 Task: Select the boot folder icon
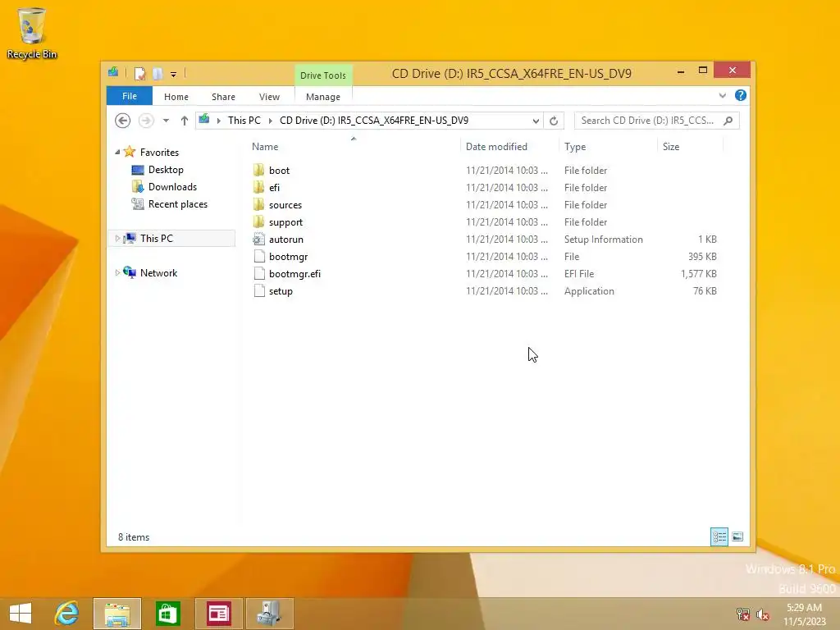(258, 171)
